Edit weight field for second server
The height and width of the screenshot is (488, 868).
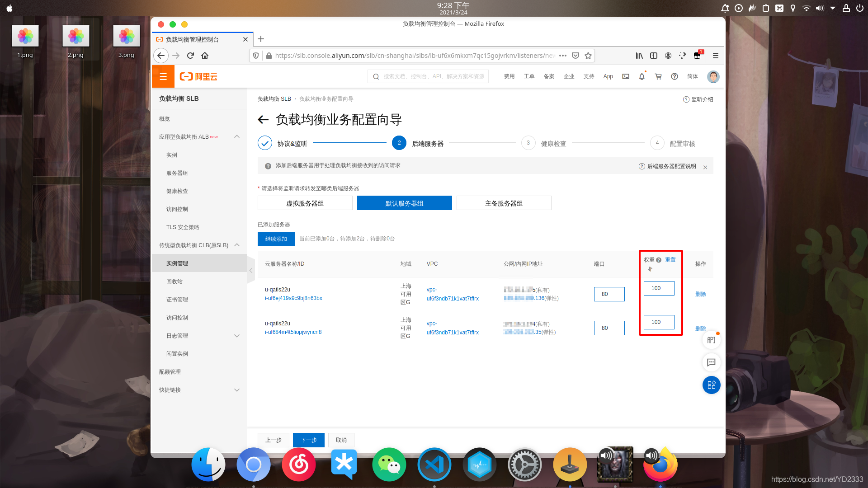pos(659,322)
